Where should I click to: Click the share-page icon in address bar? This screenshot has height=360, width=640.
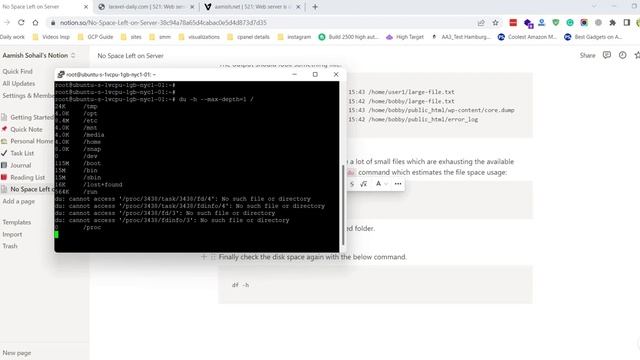click(x=481, y=23)
